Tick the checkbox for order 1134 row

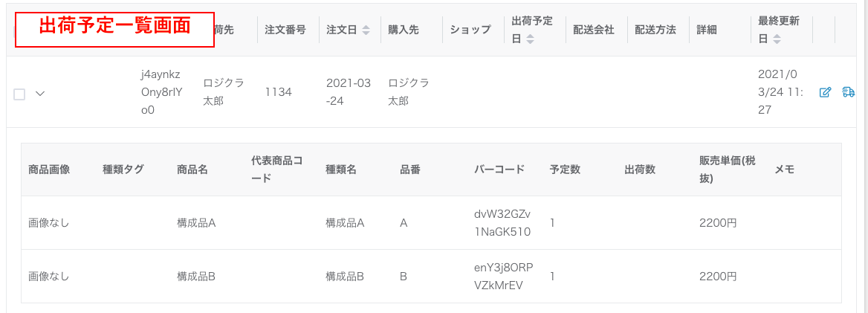tap(19, 94)
